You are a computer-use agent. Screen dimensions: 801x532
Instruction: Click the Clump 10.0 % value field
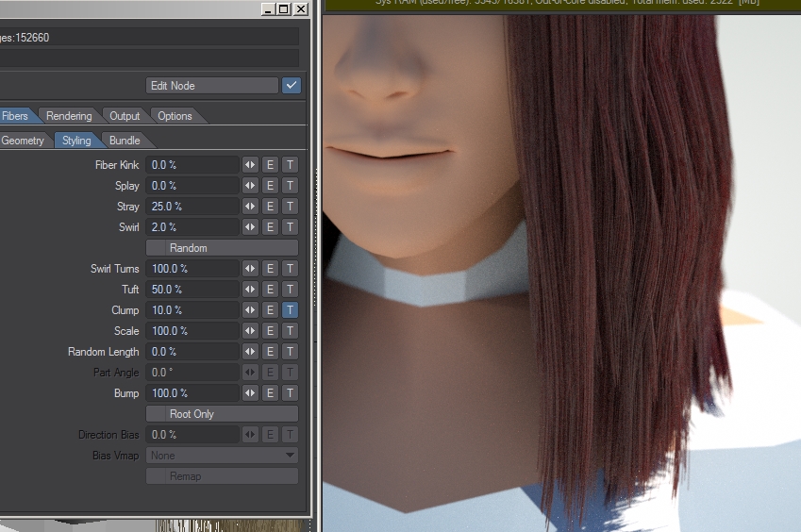pos(192,310)
